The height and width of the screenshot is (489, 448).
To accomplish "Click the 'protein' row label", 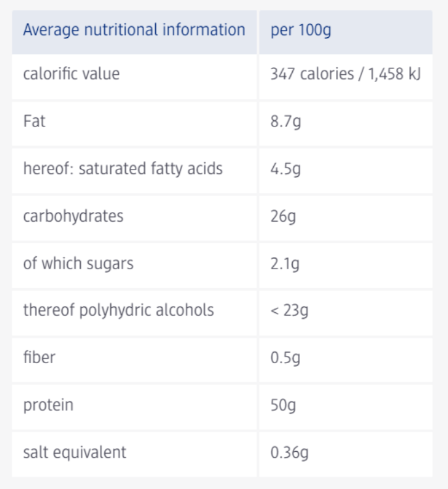I will click(48, 405).
